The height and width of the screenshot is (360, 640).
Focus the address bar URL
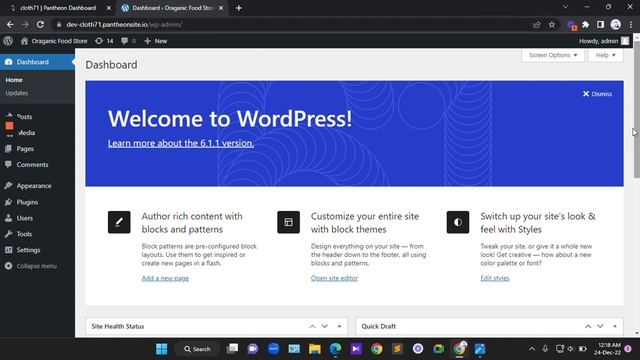[124, 24]
